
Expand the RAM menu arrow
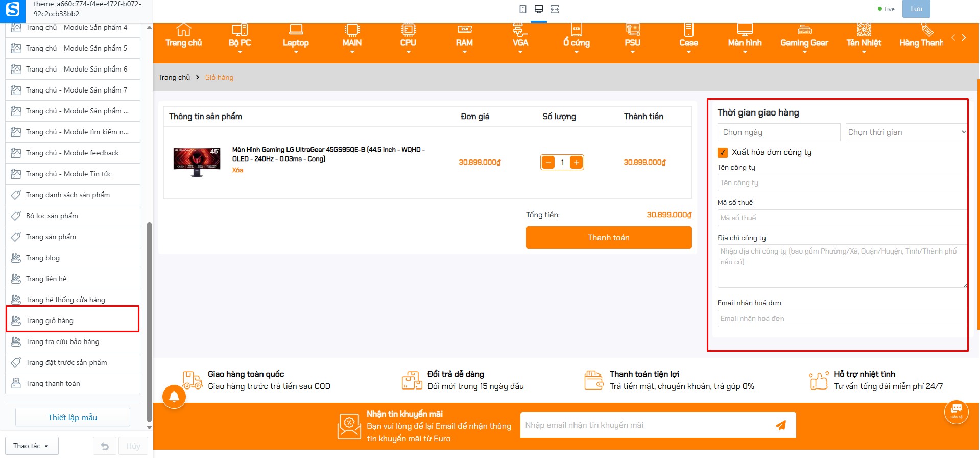(464, 52)
